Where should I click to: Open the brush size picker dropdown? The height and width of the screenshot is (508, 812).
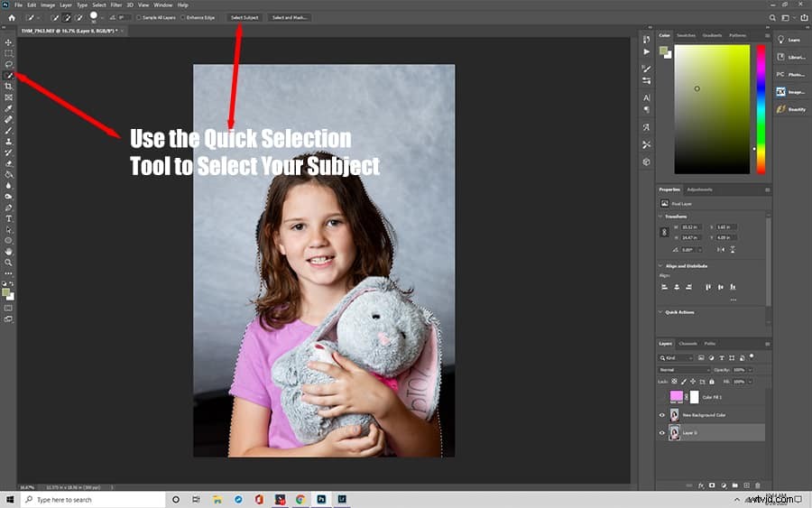[x=101, y=18]
